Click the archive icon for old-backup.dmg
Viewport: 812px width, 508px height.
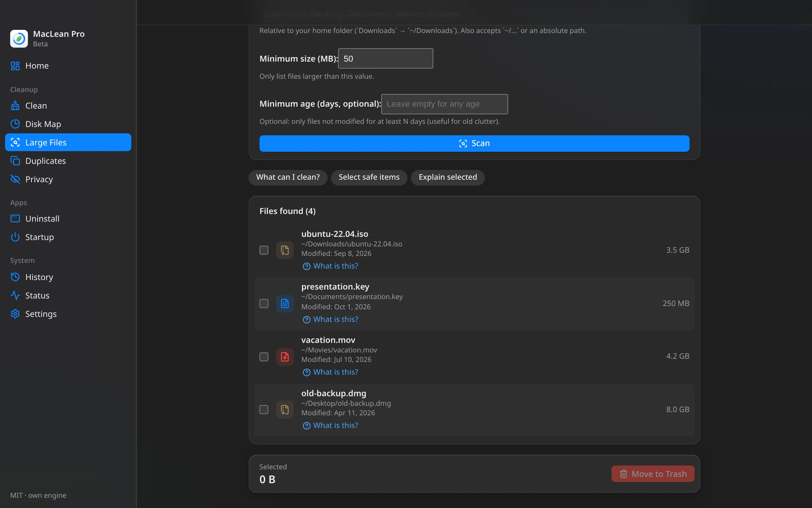(x=285, y=410)
